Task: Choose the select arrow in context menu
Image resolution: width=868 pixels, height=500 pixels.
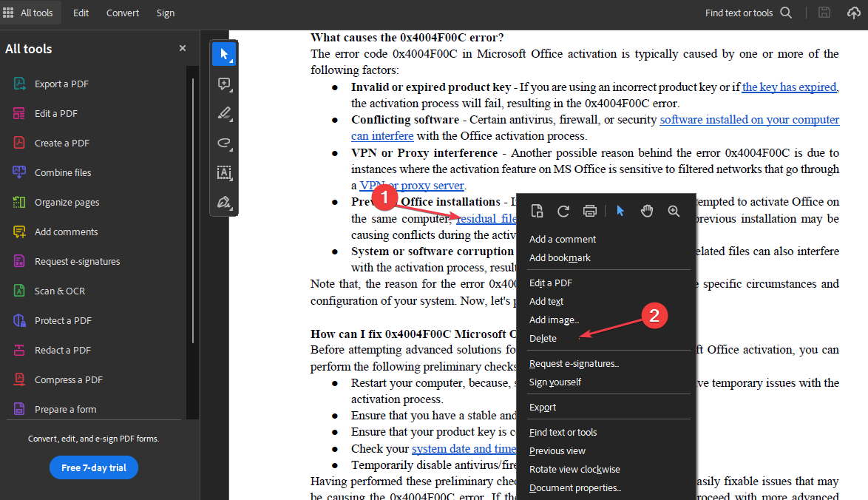Action: point(620,211)
